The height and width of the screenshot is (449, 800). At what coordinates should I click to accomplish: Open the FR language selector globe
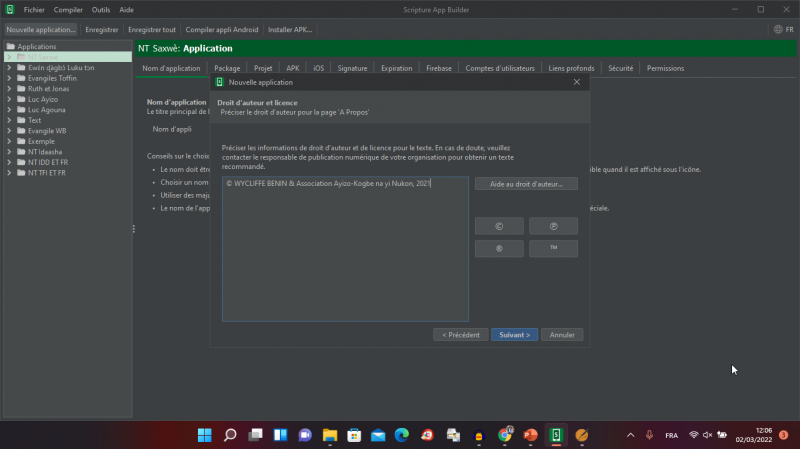[783, 30]
